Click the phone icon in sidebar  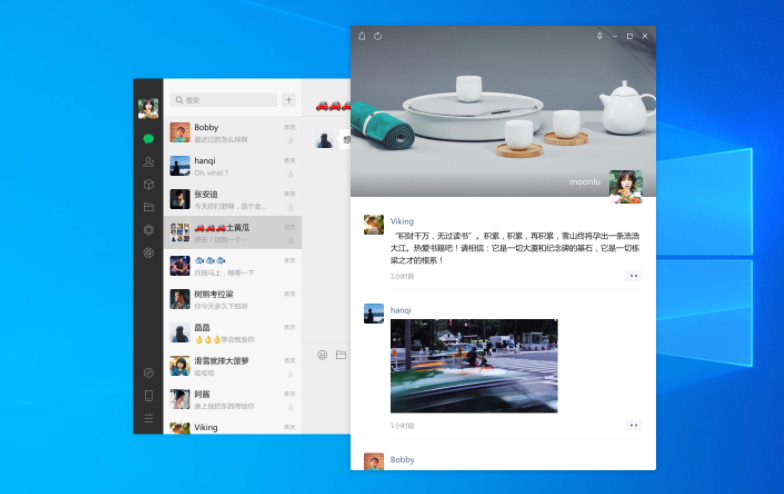tap(148, 396)
